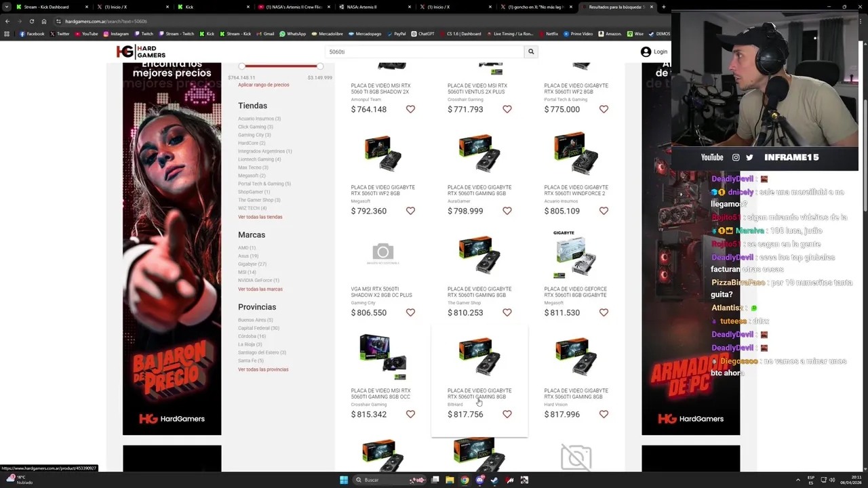Open the new tab plus button
868x488 pixels.
(663, 7)
